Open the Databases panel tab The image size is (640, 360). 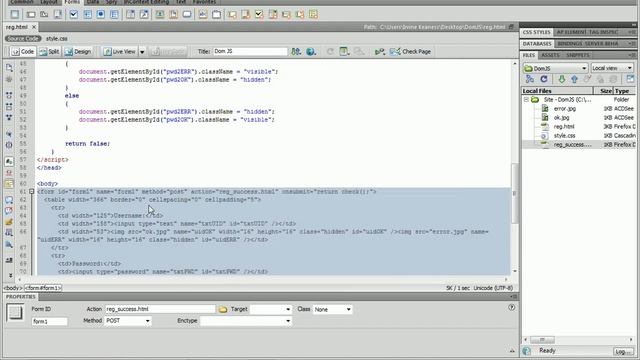coord(537,43)
